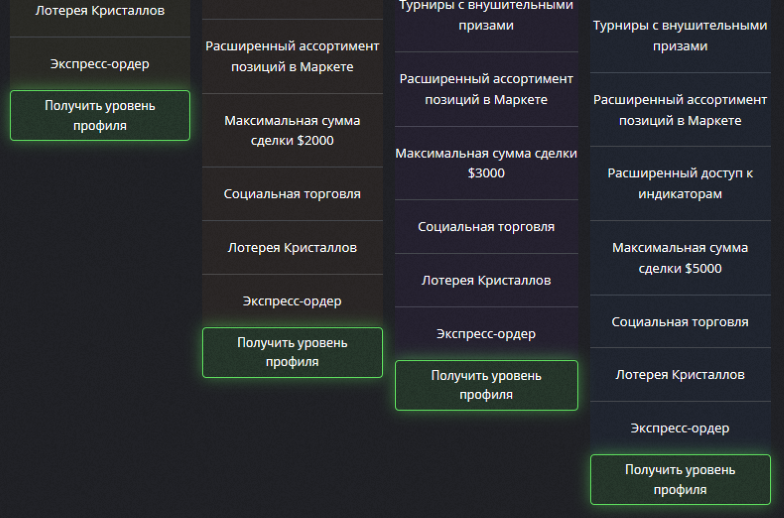Click the profile level button in the $5000 column
The image size is (784, 518).
click(680, 479)
